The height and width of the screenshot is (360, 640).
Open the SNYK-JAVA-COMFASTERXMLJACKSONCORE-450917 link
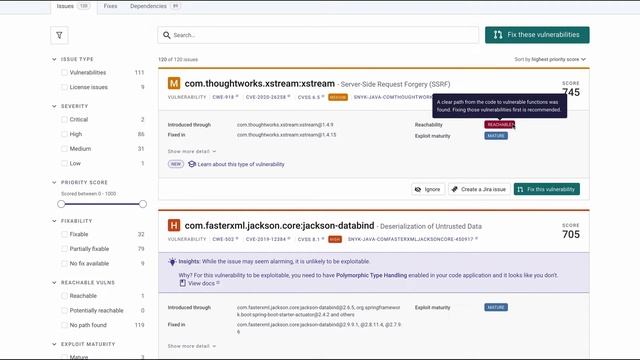(413, 239)
